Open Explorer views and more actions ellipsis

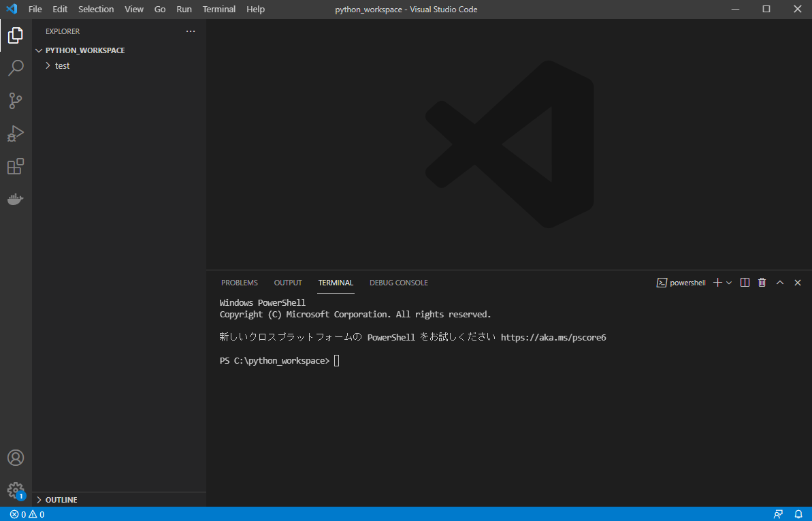tap(191, 31)
